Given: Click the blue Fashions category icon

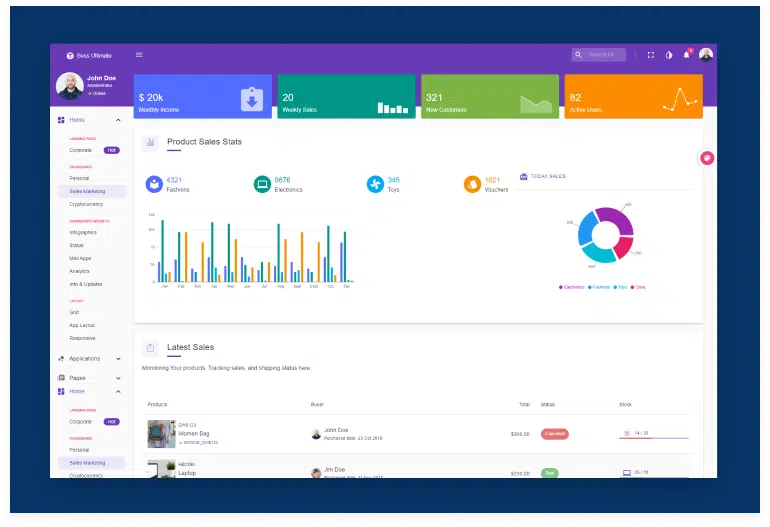Looking at the screenshot, I should click(x=154, y=184).
